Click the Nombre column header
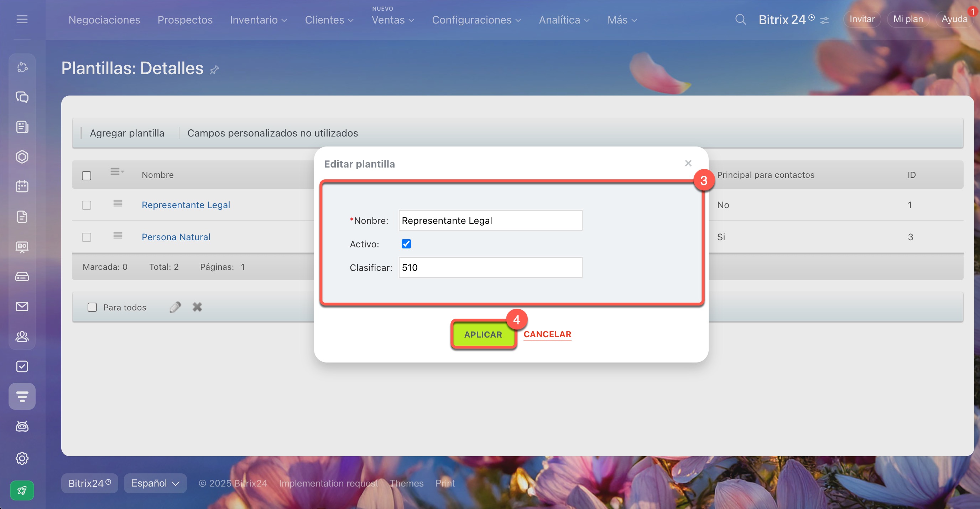Viewport: 980px width, 509px height. click(x=157, y=175)
